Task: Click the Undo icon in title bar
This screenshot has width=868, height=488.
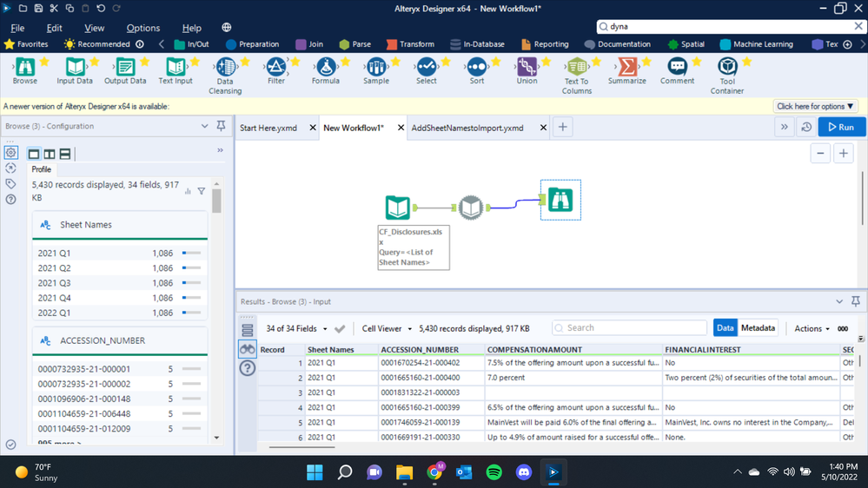Action: click(101, 9)
